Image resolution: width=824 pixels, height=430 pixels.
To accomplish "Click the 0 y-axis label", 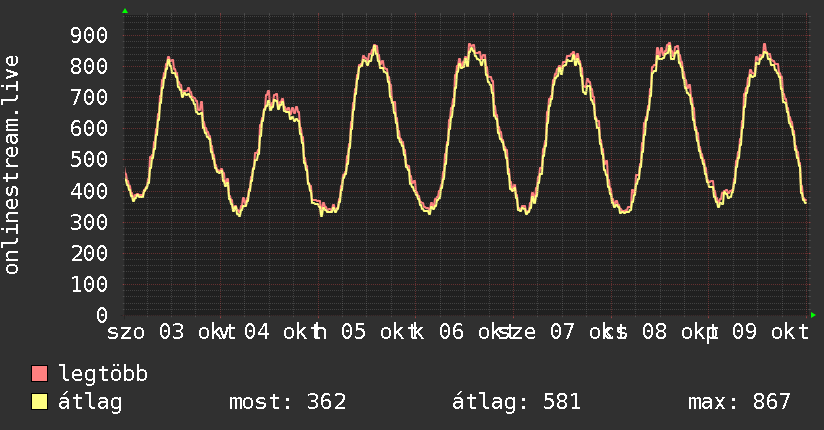I will [x=102, y=315].
